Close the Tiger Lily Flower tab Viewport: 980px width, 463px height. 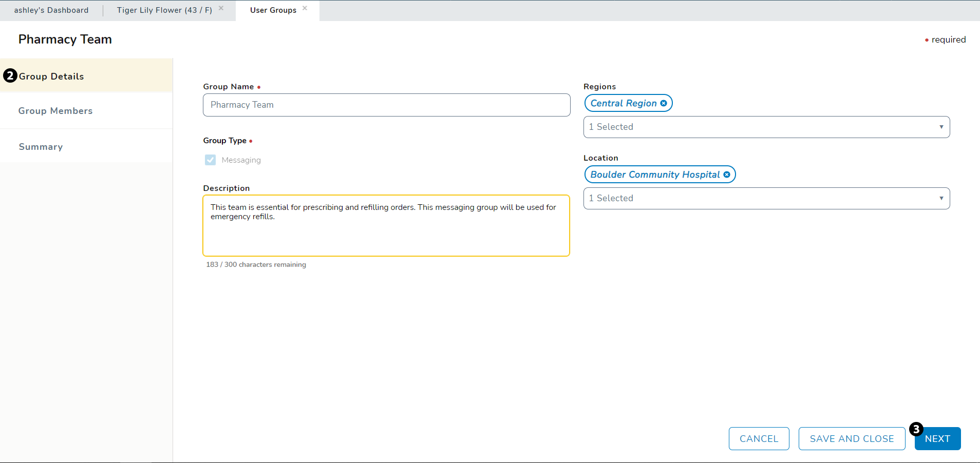click(x=221, y=8)
